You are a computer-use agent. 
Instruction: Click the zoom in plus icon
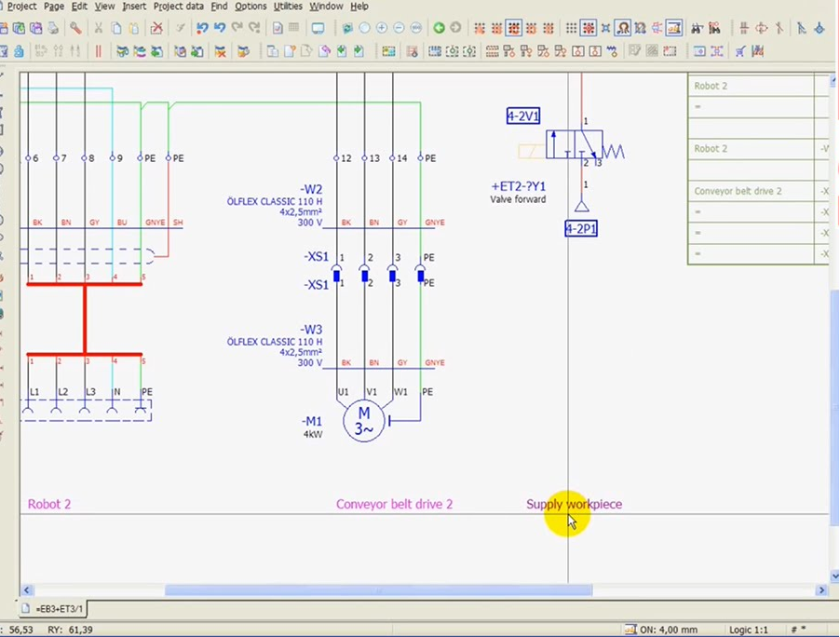click(381, 28)
